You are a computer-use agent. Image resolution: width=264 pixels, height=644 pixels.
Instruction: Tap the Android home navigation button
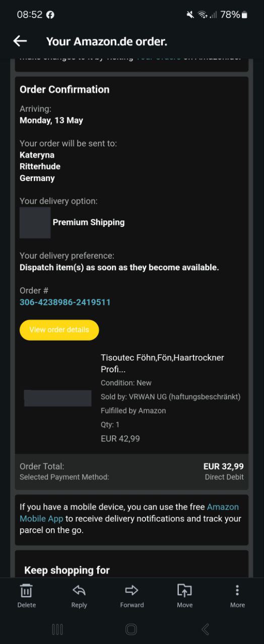(x=131, y=629)
